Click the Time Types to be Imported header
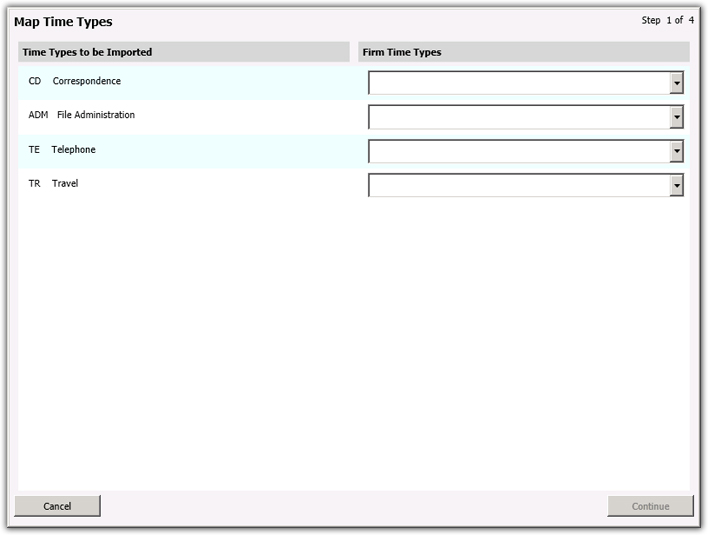 pyautogui.click(x=87, y=52)
